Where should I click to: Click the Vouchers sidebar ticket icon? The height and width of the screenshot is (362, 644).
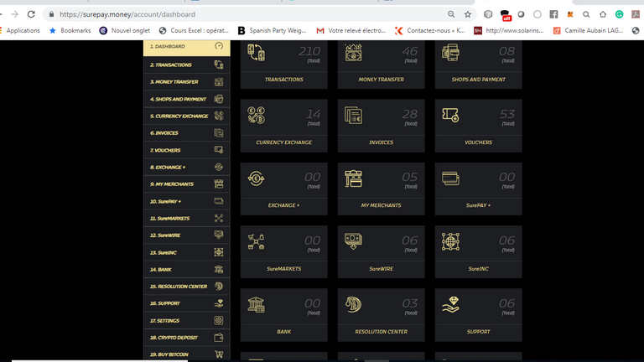tap(219, 150)
